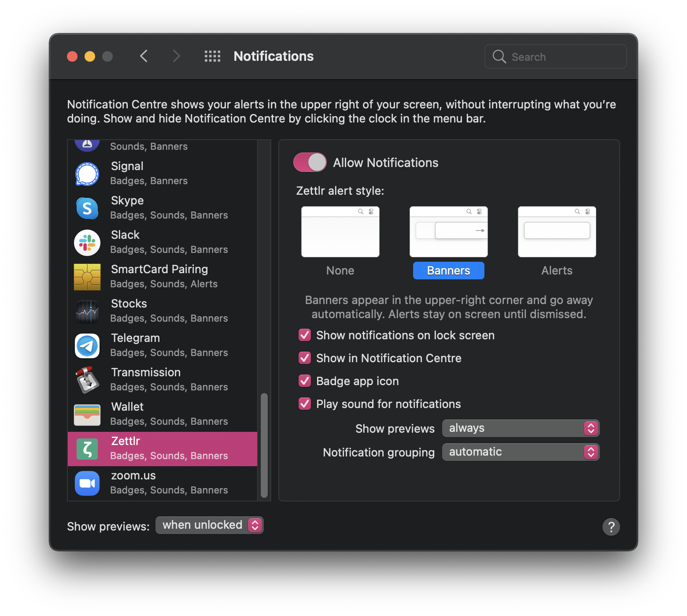Viewport: 687px width, 616px height.
Task: Click the Zettlr app icon
Action: pyautogui.click(x=87, y=449)
